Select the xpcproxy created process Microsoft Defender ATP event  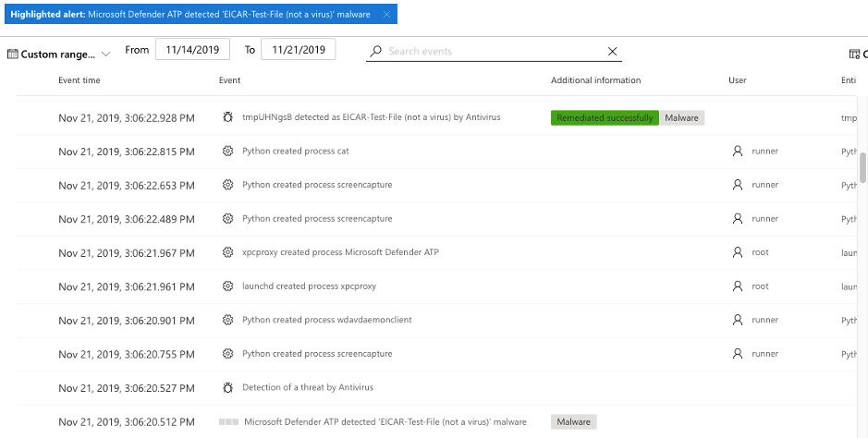click(340, 252)
